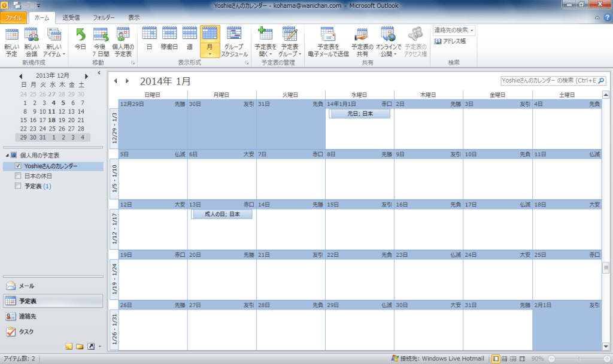This screenshot has width=613, height=364.
Task: Open Outlook Help question mark icon
Action: tap(607, 17)
